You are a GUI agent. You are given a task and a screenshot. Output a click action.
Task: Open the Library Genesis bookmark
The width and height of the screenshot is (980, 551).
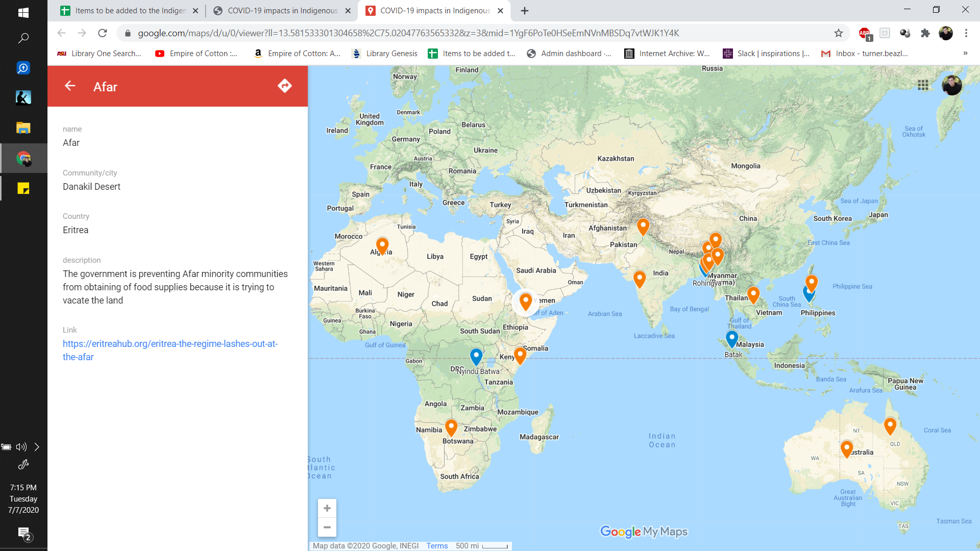pos(385,53)
